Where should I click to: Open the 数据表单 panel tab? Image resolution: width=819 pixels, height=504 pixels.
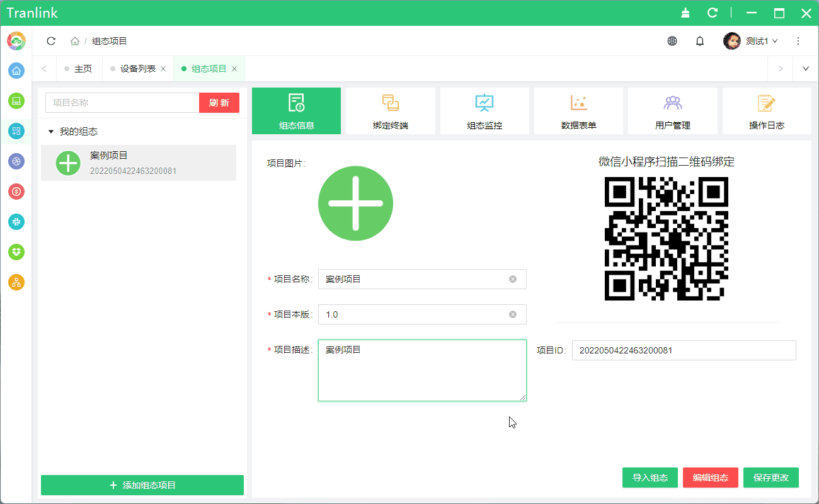click(578, 111)
